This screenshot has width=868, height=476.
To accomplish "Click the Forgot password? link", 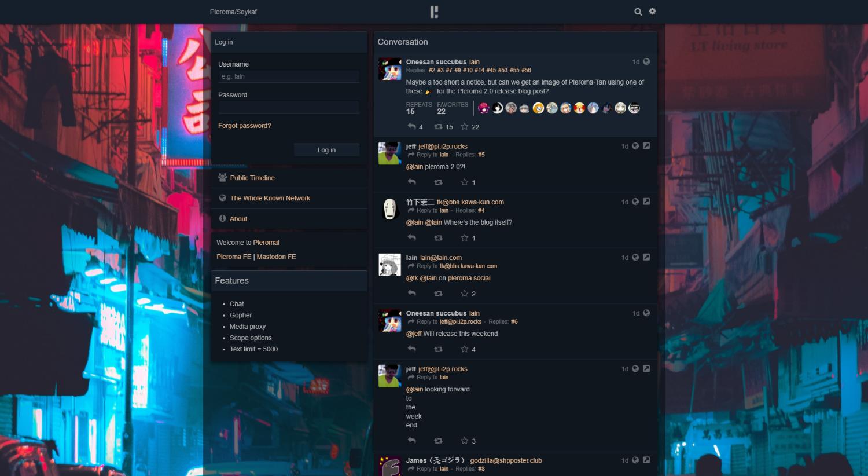I will (x=244, y=126).
